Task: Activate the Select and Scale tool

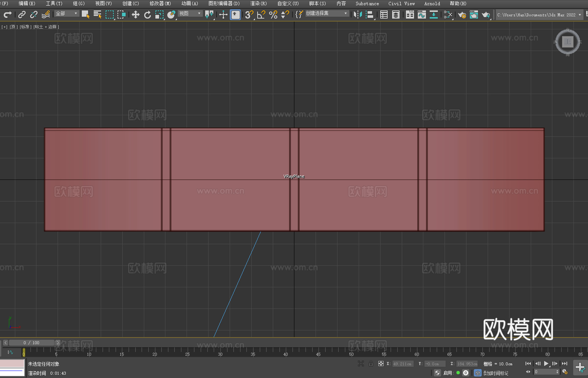Action: [159, 14]
